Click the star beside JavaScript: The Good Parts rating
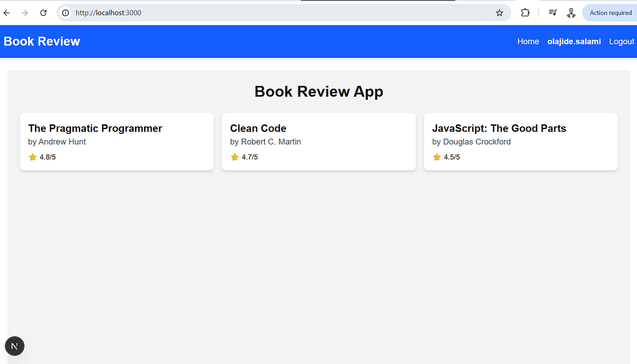 click(436, 157)
